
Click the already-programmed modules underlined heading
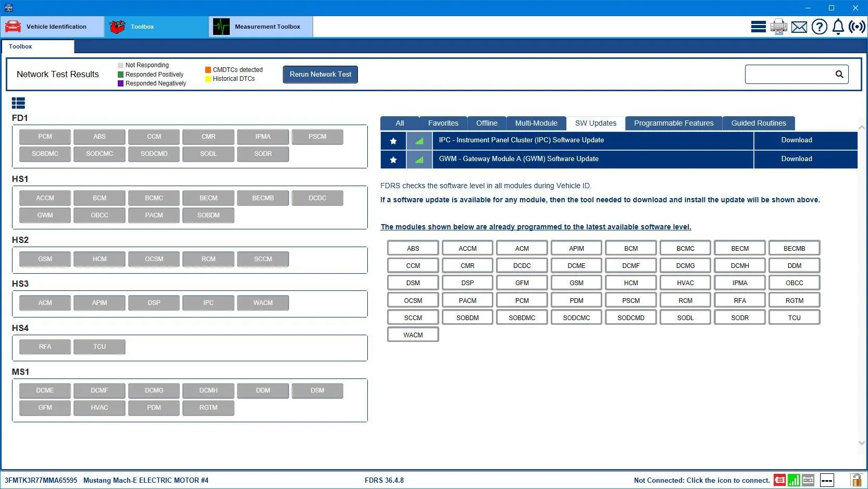(536, 227)
